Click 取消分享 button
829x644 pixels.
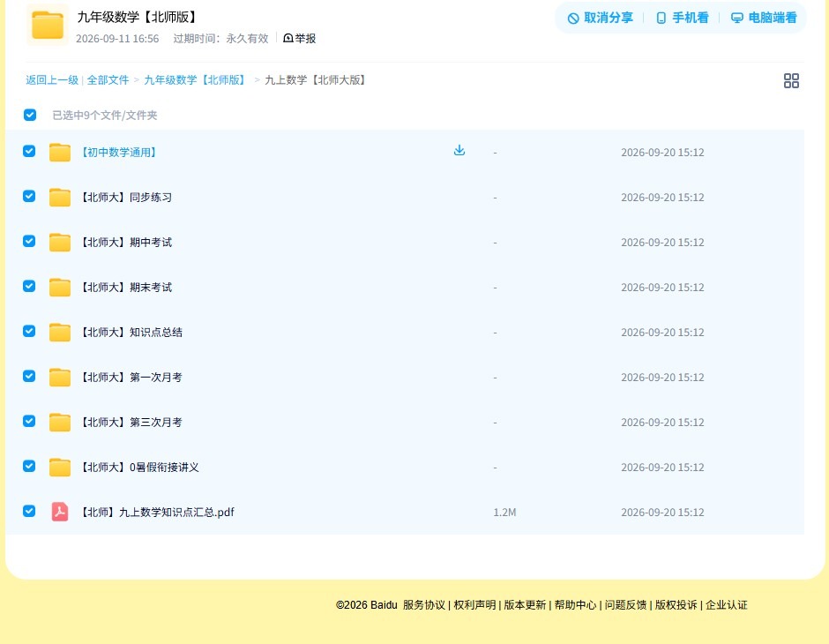[600, 18]
